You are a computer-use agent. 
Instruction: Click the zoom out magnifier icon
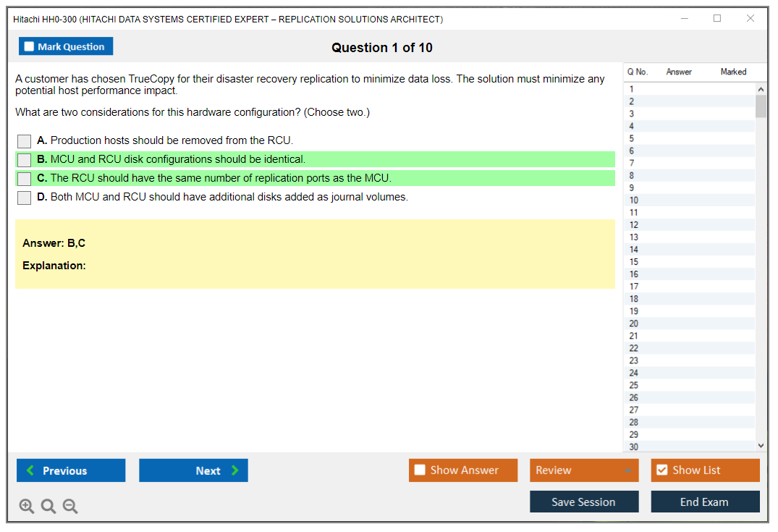(x=70, y=507)
